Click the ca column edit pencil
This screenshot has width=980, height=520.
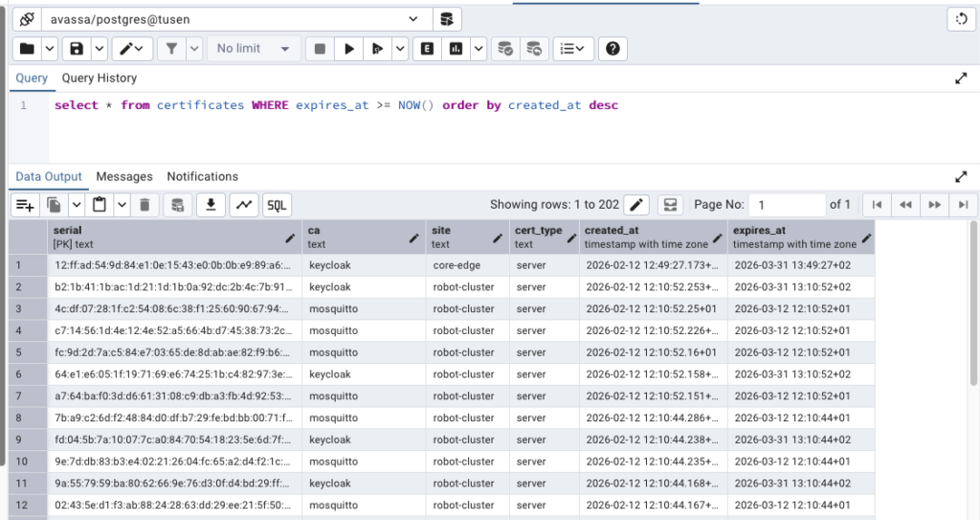coord(413,237)
